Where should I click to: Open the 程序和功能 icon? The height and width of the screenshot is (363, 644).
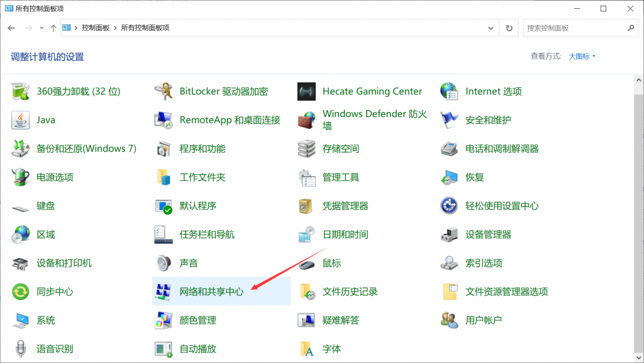pos(164,148)
